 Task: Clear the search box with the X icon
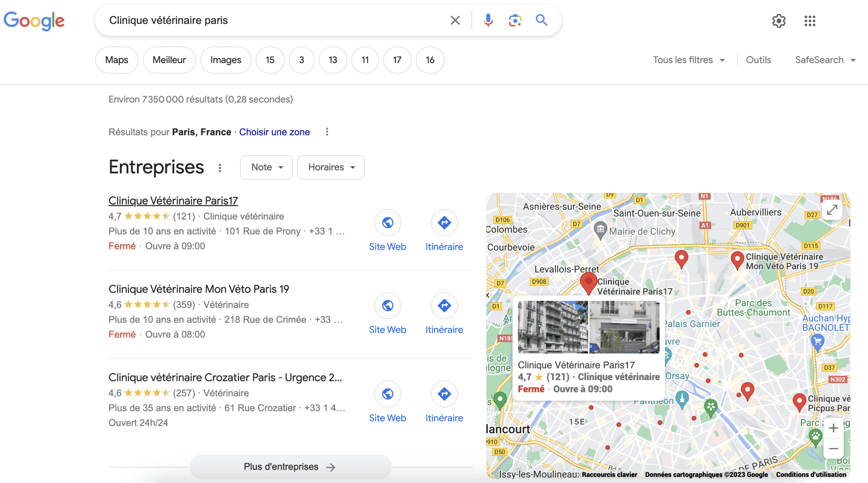point(455,20)
